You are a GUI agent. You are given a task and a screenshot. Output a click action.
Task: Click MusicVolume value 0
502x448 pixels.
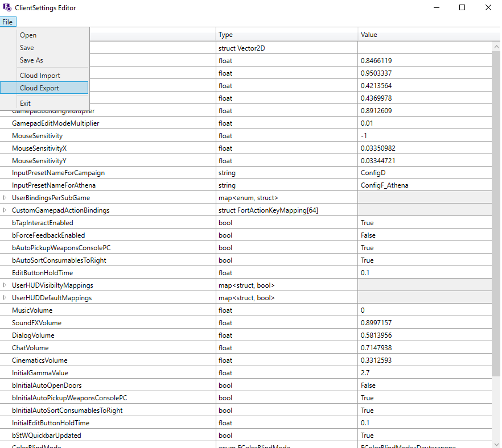(x=425, y=310)
